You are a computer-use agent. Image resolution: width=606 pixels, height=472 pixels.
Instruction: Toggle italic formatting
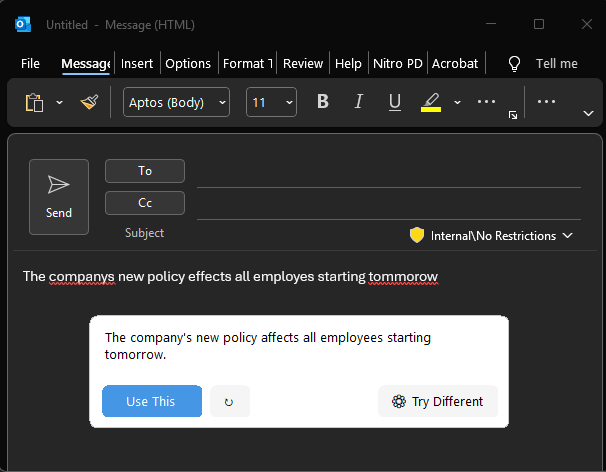pyautogui.click(x=359, y=102)
